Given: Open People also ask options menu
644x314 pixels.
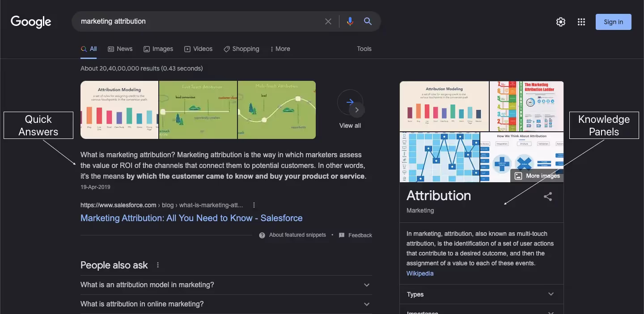Looking at the screenshot, I should tap(158, 265).
